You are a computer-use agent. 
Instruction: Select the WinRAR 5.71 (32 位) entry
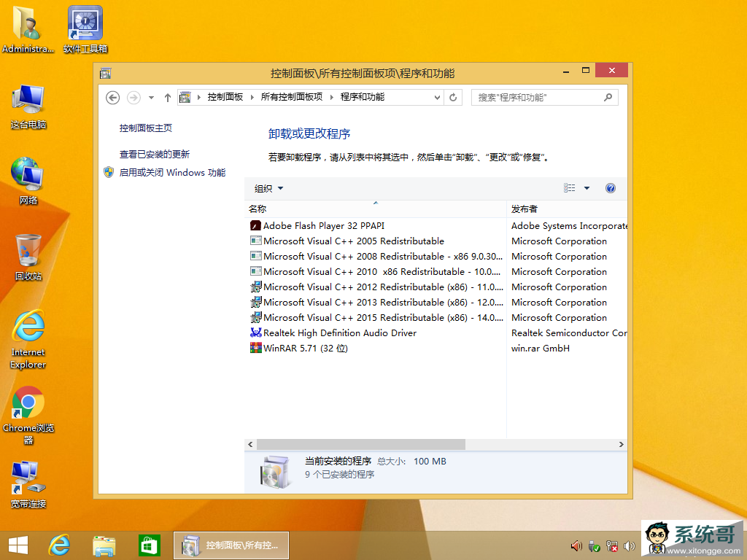pyautogui.click(x=306, y=348)
